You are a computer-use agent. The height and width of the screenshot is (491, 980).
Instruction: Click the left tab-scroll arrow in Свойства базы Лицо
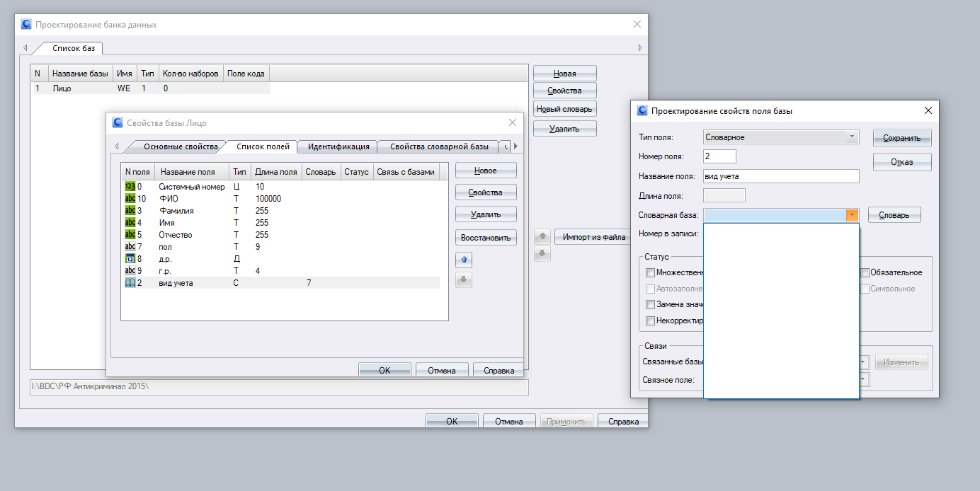(116, 146)
